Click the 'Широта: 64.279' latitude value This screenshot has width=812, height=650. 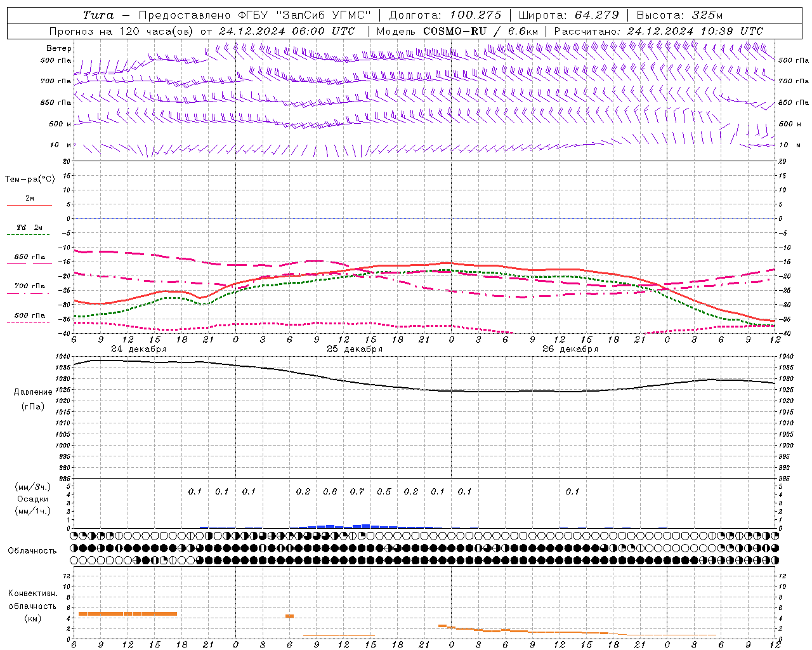568,15
